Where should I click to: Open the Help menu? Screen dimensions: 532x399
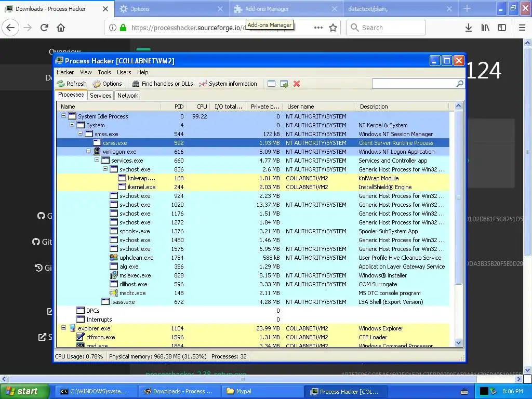[x=142, y=72]
